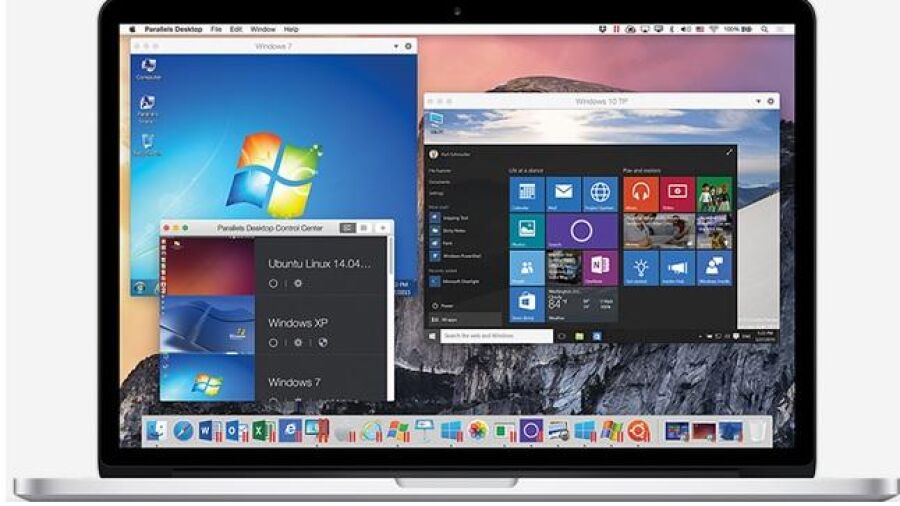This screenshot has width=900, height=506.
Task: Open the Weather tile showing 84 degrees
Action: tap(582, 305)
